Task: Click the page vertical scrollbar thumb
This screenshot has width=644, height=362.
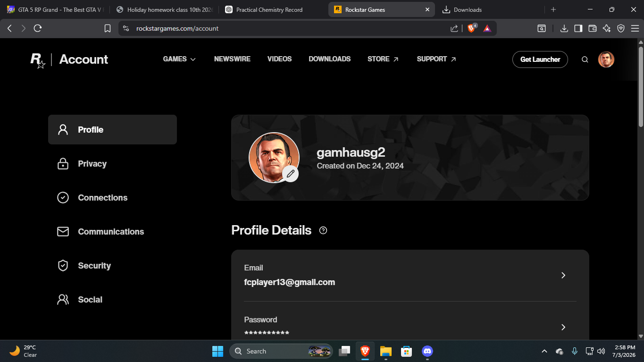Action: tap(641, 86)
